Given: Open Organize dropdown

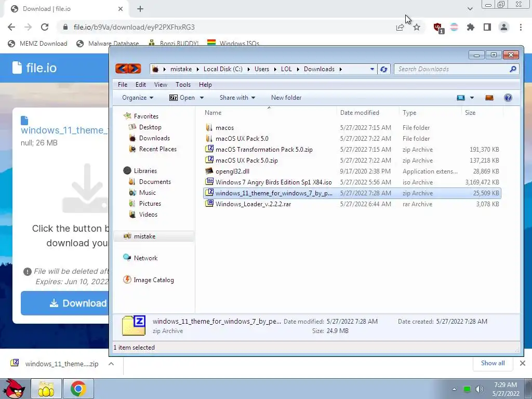Looking at the screenshot, I should [137, 98].
